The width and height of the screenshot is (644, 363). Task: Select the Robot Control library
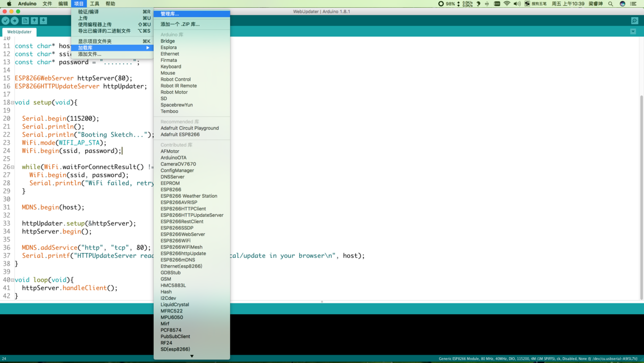click(192, 80)
